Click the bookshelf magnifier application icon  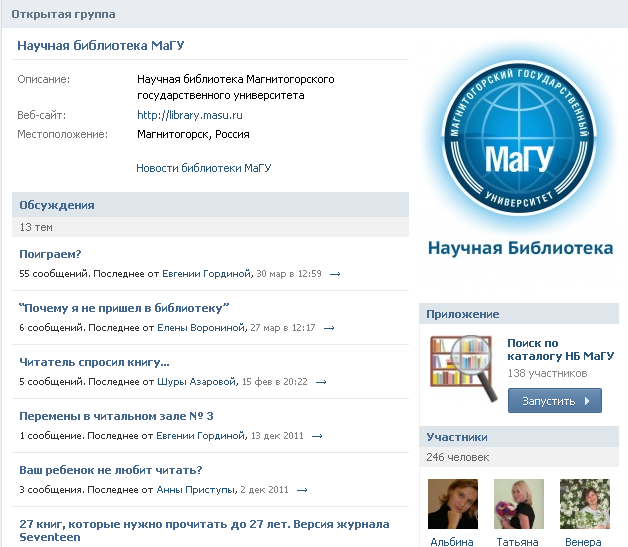pyautogui.click(x=463, y=368)
